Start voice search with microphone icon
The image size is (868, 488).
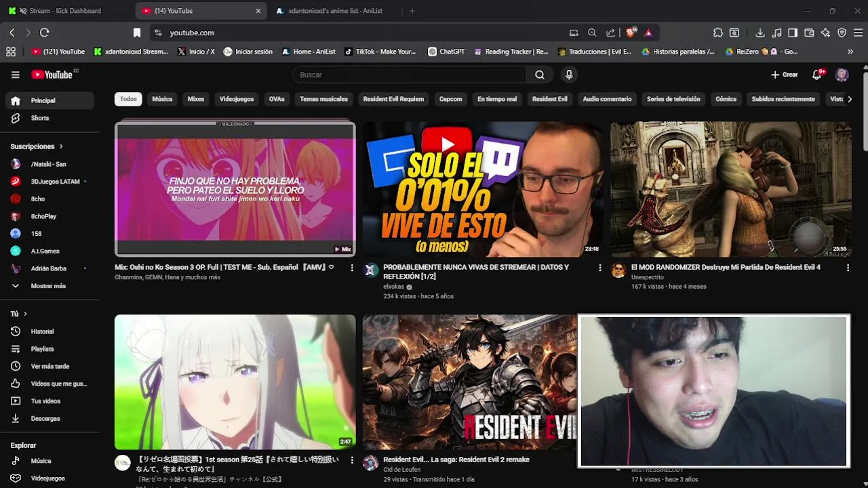click(x=569, y=75)
